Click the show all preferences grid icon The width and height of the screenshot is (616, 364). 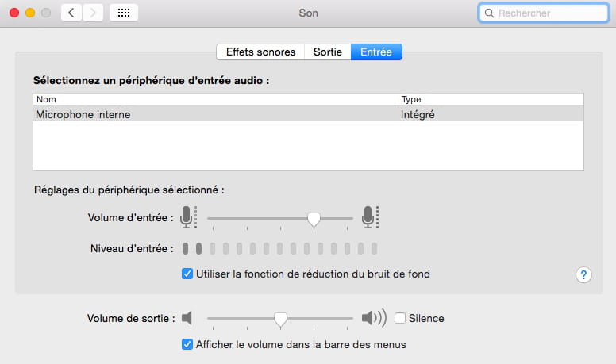coord(124,13)
